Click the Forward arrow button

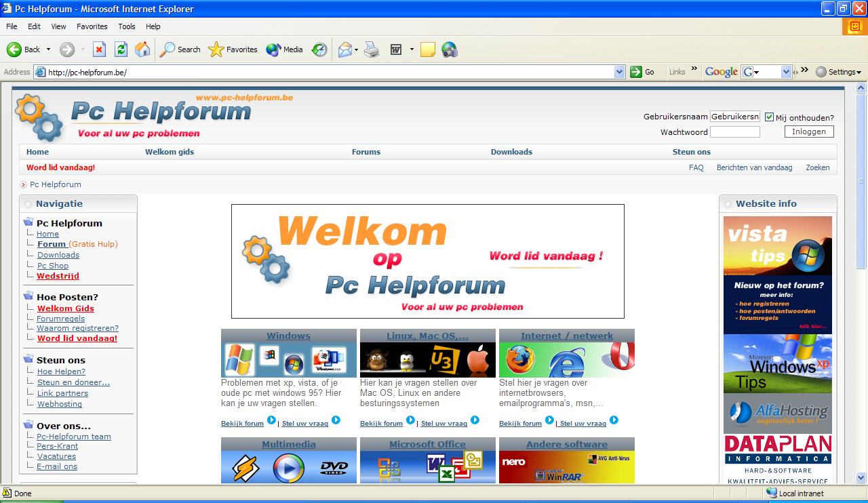pyautogui.click(x=67, y=49)
